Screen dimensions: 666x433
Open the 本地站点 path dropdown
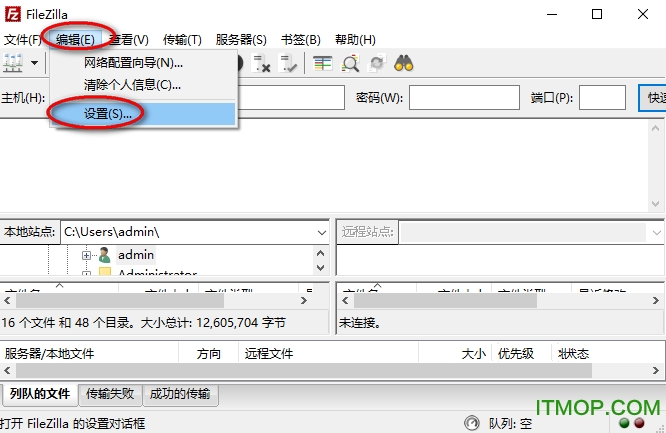click(322, 232)
